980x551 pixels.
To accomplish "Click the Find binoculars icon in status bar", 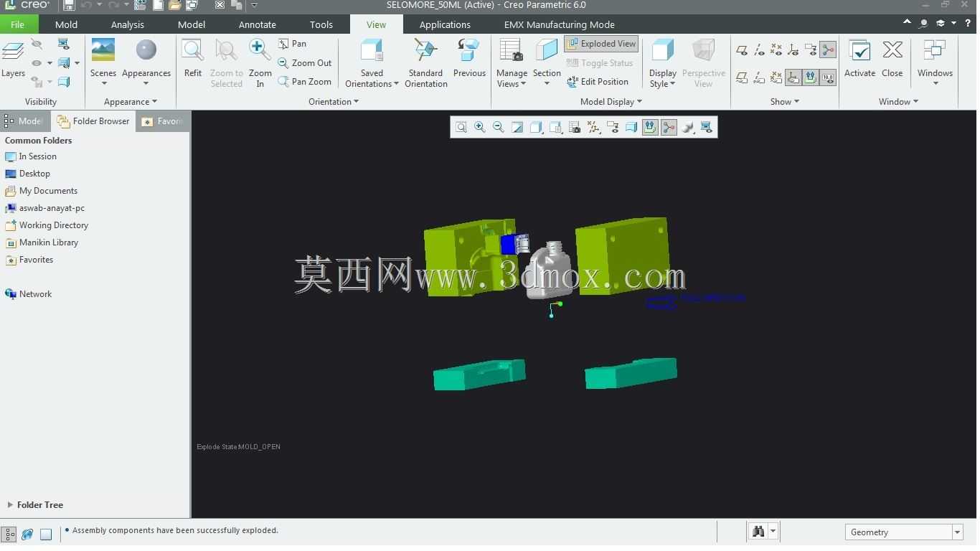I will click(x=758, y=532).
